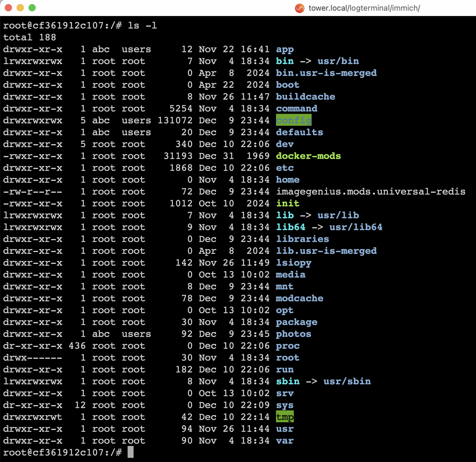The width and height of the screenshot is (476, 462).
Task: Click the 'buildcache' directory name
Action: [306, 97]
